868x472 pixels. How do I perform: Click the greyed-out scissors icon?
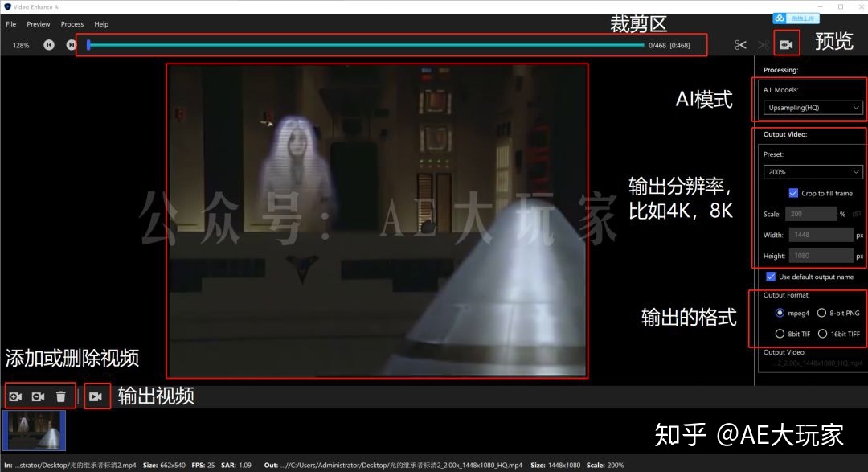(x=764, y=45)
